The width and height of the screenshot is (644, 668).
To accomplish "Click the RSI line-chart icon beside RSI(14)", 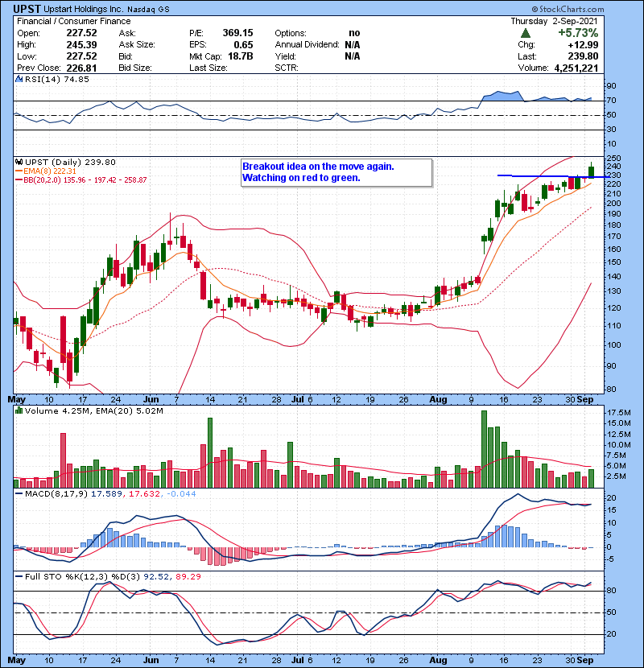I will coord(19,79).
